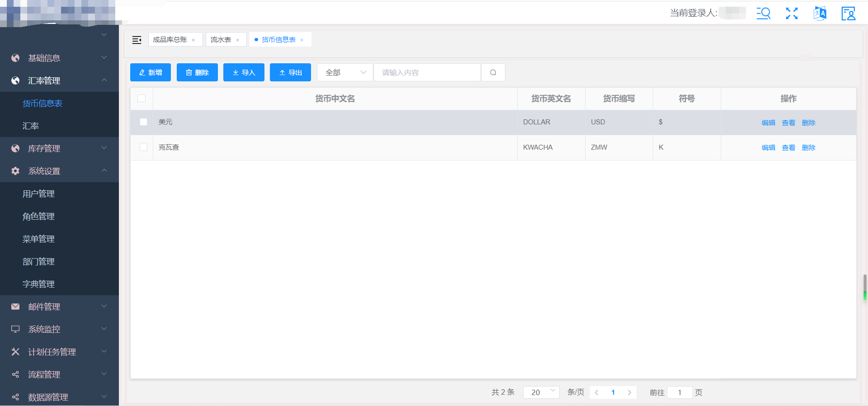The height and width of the screenshot is (406, 868).
Task: Toggle fullscreen mode icon
Action: click(x=792, y=13)
